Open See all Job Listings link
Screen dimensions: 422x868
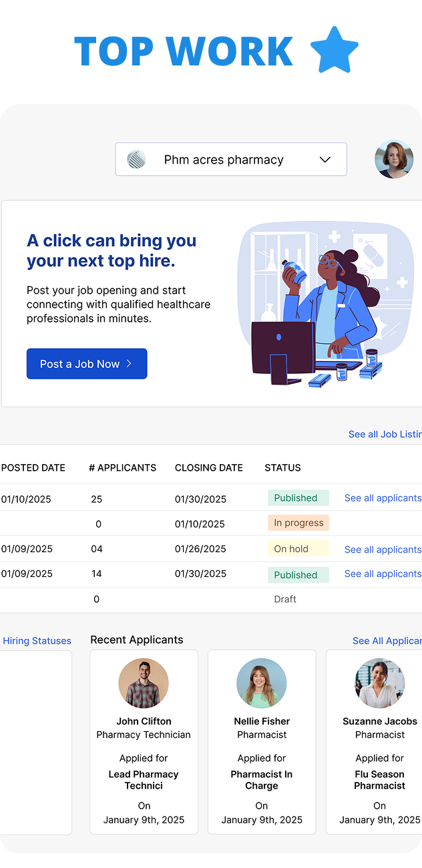coord(385,434)
